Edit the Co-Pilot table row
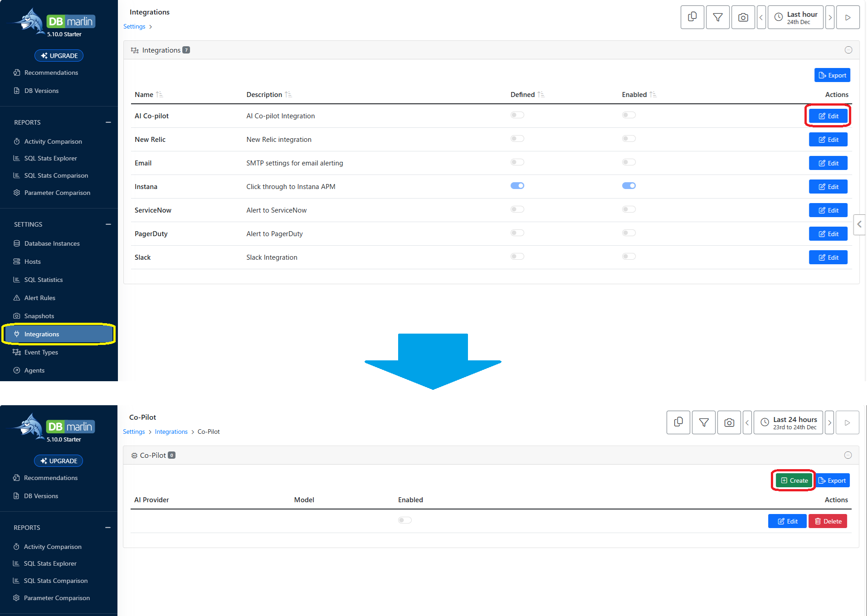 pyautogui.click(x=787, y=521)
